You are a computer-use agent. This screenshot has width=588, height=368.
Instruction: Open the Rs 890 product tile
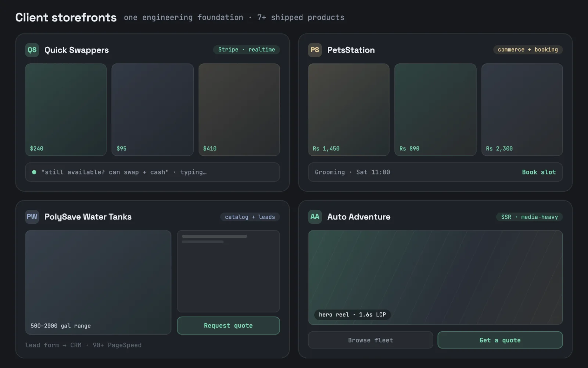pyautogui.click(x=435, y=110)
